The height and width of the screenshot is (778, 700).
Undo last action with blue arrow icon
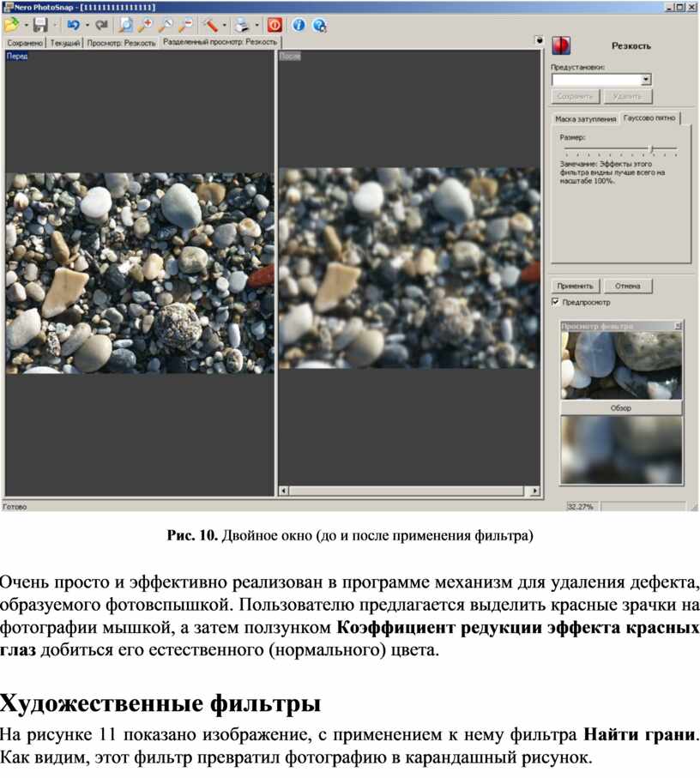coord(74,25)
